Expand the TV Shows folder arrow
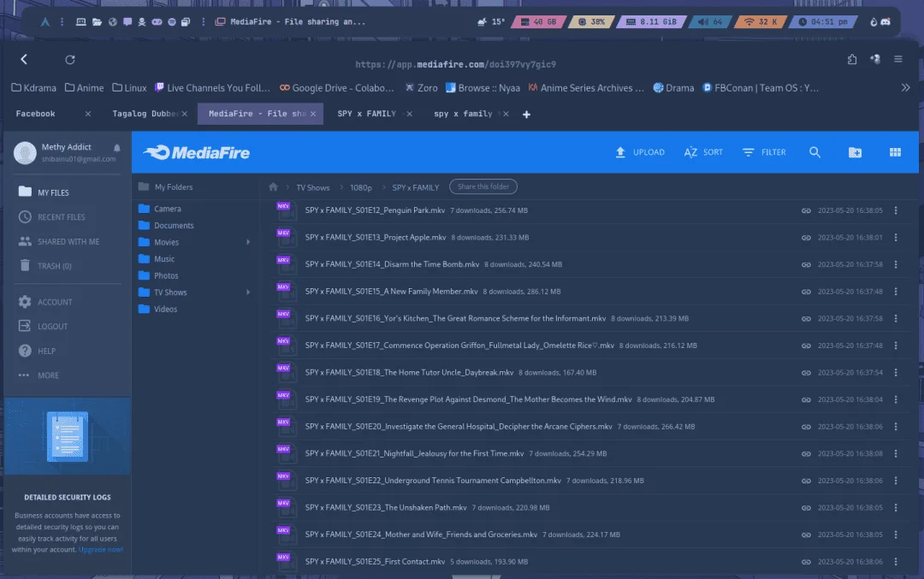The image size is (924, 579). pyautogui.click(x=248, y=292)
